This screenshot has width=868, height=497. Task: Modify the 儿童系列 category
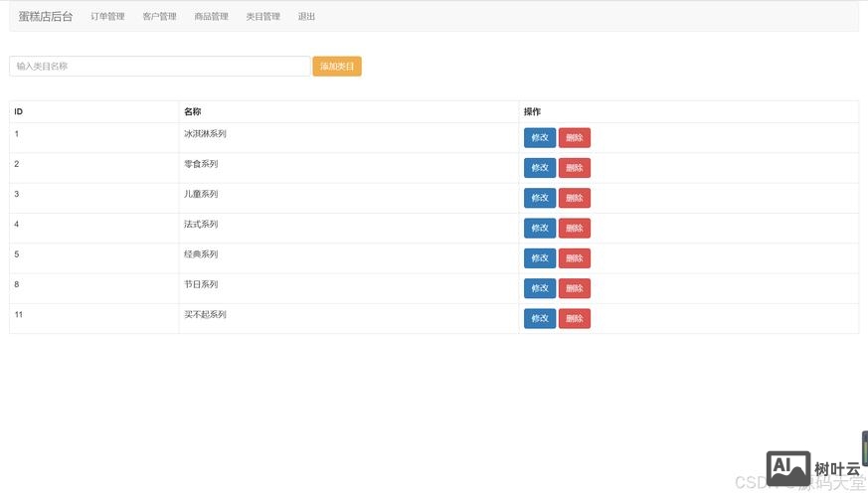point(540,198)
